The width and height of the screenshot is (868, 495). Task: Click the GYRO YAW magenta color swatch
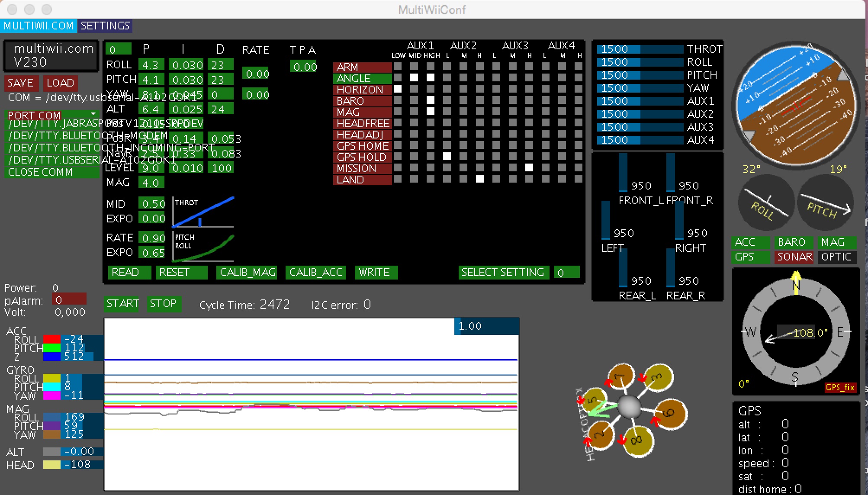(51, 395)
